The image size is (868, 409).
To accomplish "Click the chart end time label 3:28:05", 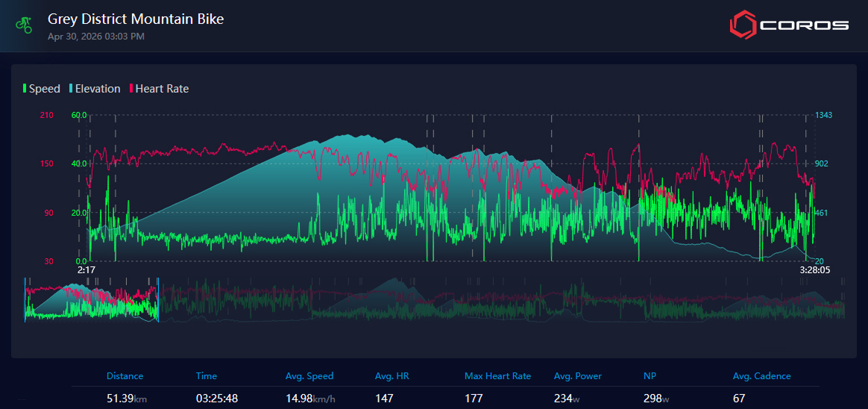I will (x=815, y=270).
